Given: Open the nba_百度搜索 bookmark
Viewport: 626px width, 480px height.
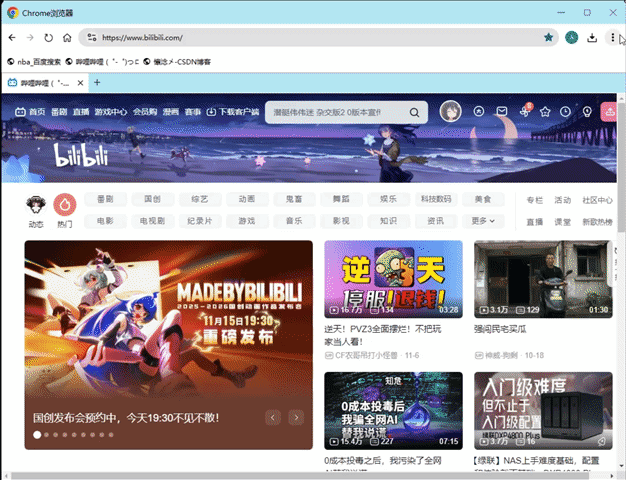Looking at the screenshot, I should tap(34, 62).
